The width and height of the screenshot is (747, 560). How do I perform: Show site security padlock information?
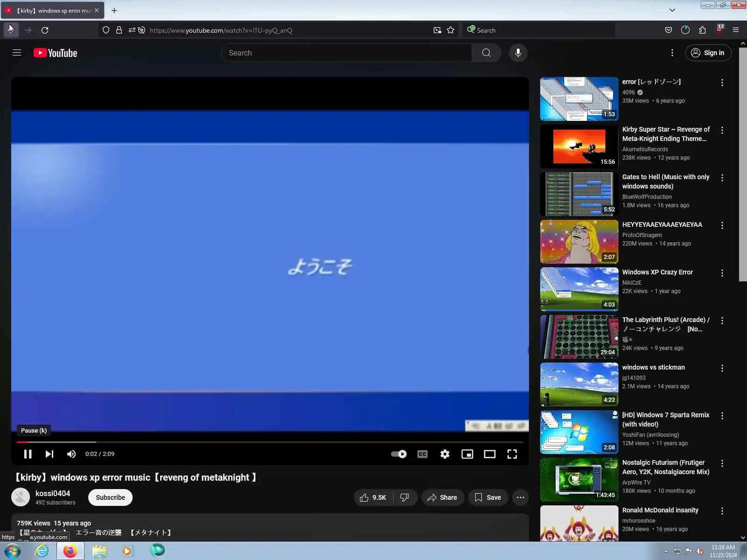[x=119, y=30]
